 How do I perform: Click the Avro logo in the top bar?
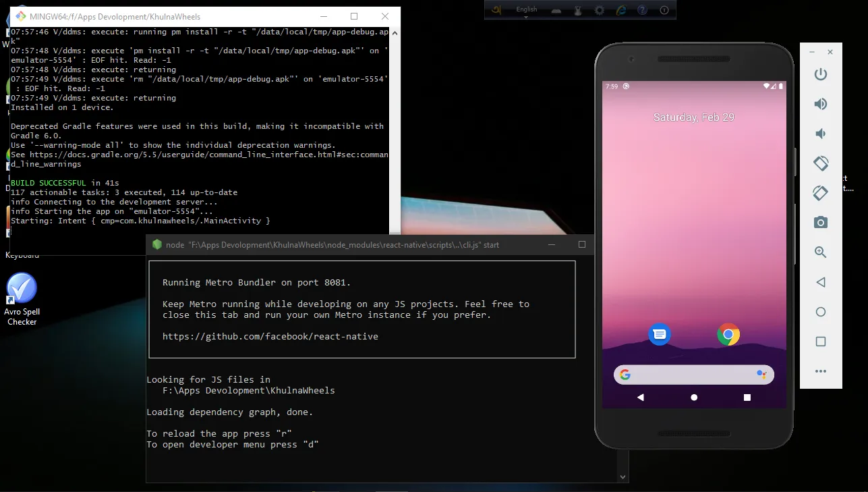[496, 9]
